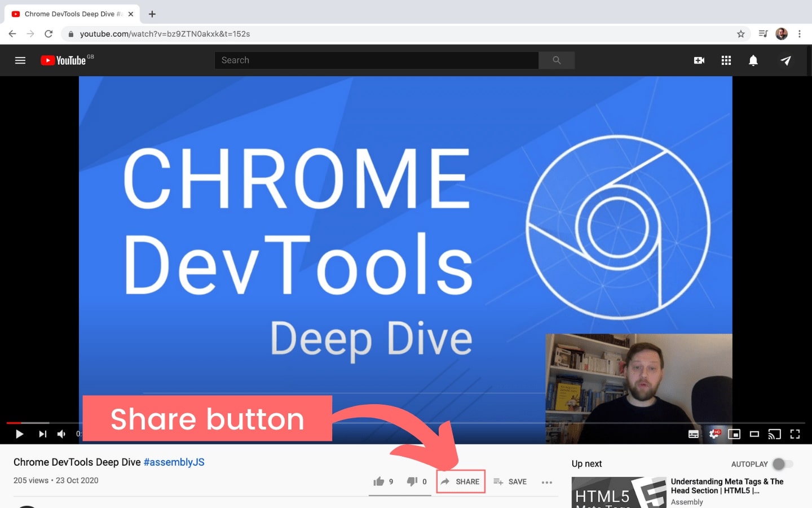The image size is (812, 508).
Task: Close the Chrome DevTools Deep Dive tab
Action: click(x=131, y=14)
